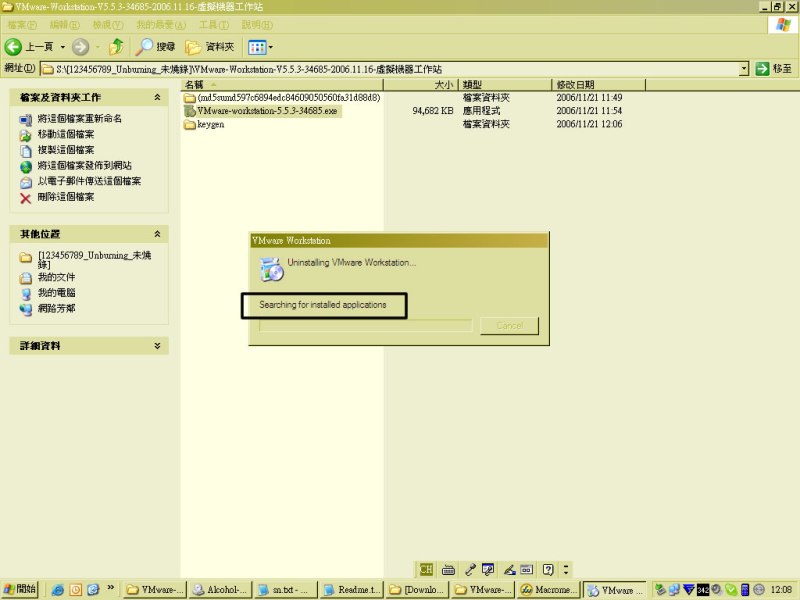Click the installer disc icon in dialog
Image resolution: width=800 pixels, height=600 pixels.
pos(271,269)
